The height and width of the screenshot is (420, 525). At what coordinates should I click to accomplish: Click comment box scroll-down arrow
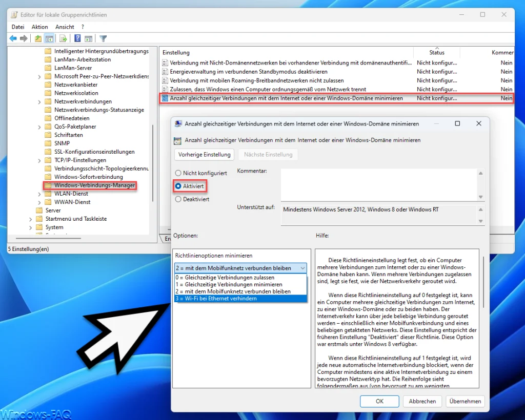pyautogui.click(x=481, y=197)
